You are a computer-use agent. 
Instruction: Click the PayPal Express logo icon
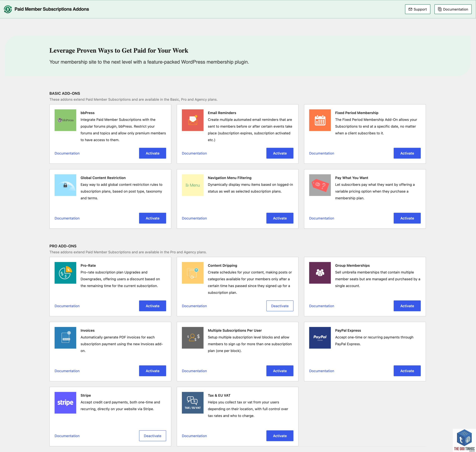320,338
